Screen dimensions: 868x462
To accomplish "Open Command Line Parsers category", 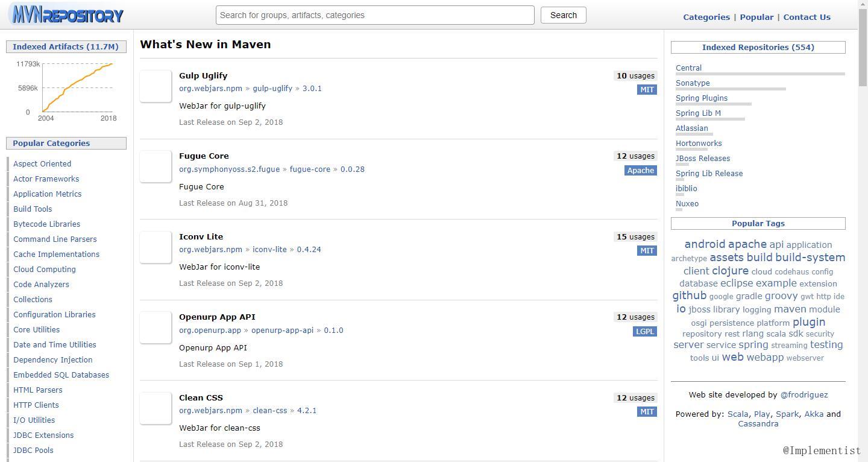I will 55,239.
